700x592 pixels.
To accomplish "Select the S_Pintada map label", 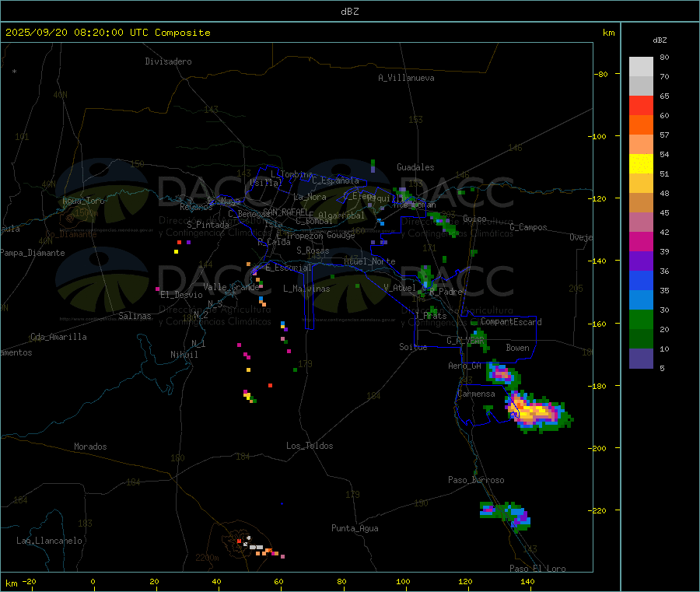I will click(x=208, y=225).
